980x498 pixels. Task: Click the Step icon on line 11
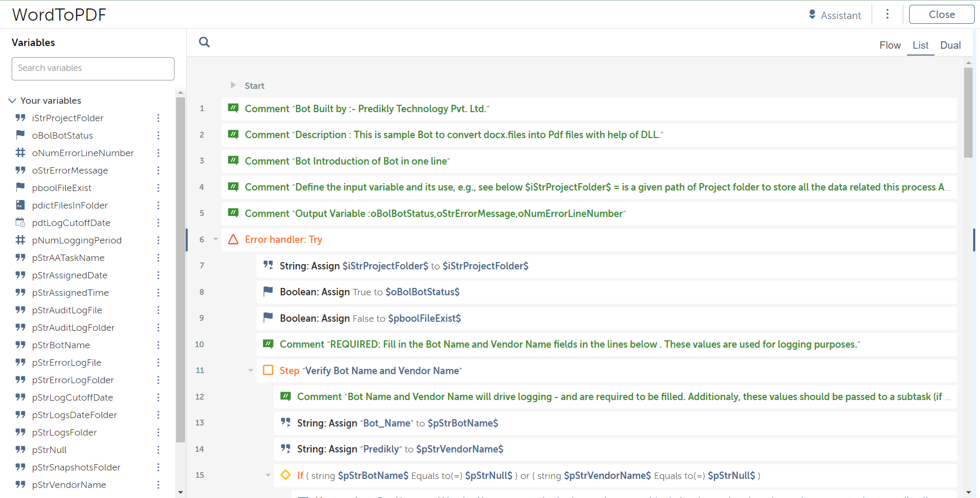coord(268,370)
